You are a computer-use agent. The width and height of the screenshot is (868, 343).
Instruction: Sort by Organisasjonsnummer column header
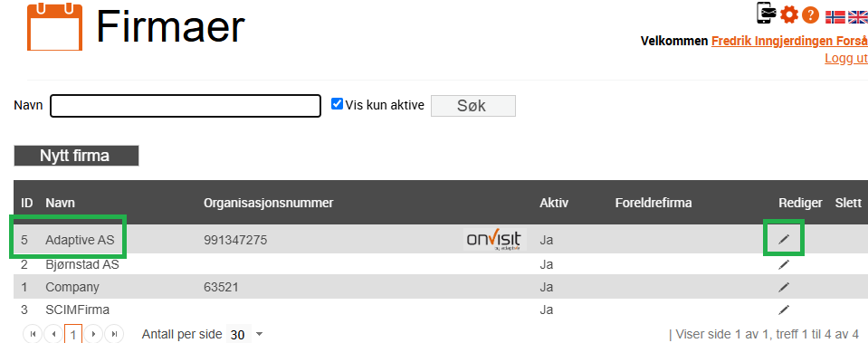(x=269, y=203)
